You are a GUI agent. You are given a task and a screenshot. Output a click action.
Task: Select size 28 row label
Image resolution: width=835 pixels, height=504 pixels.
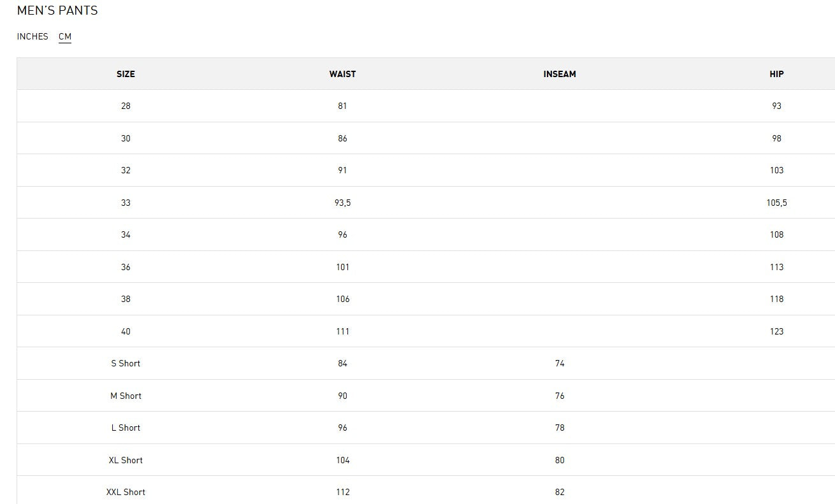coord(126,106)
